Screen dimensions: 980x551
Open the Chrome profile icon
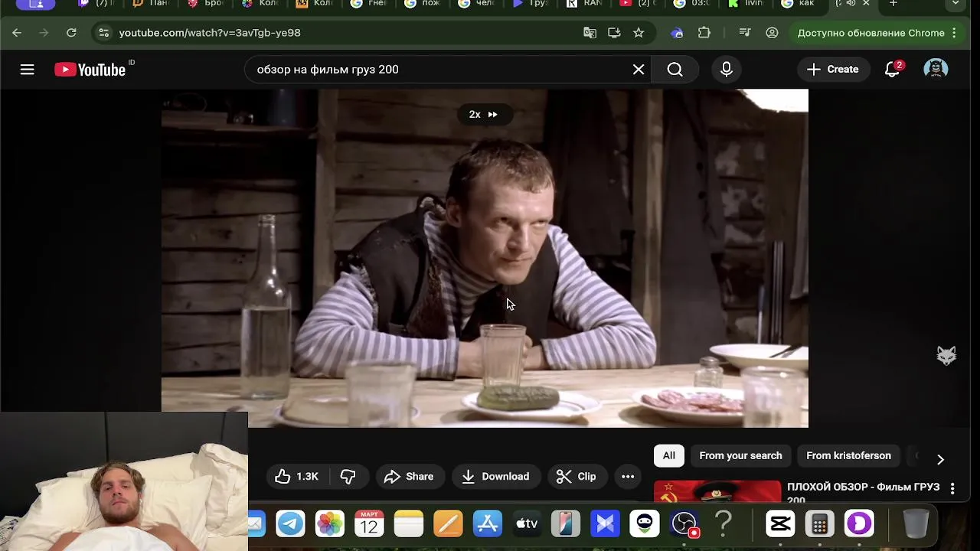(772, 33)
